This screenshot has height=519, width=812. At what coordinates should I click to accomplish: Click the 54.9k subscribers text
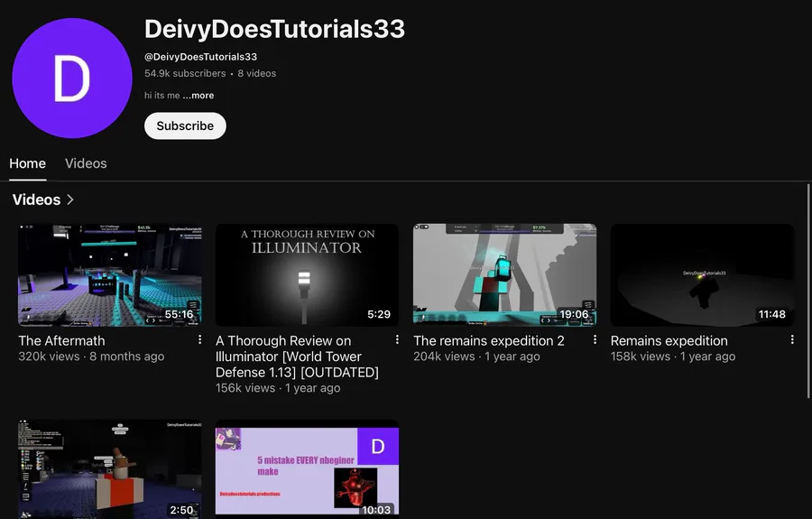[x=185, y=73]
